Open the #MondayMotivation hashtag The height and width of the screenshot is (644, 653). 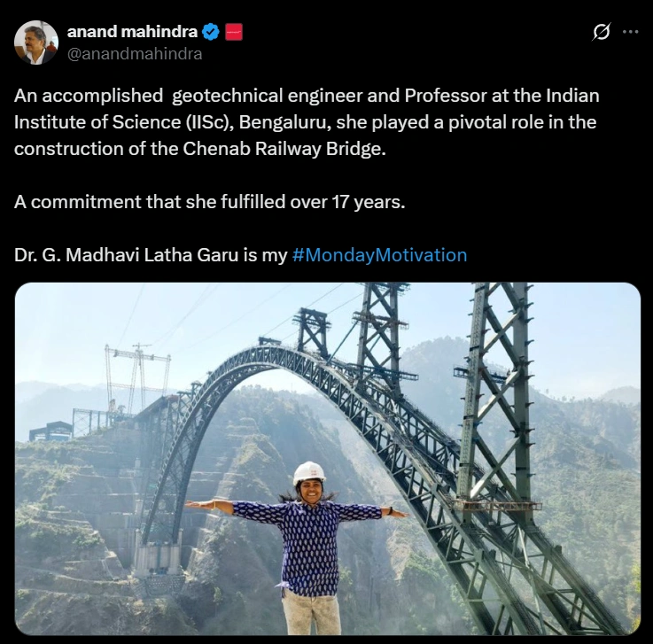[379, 255]
